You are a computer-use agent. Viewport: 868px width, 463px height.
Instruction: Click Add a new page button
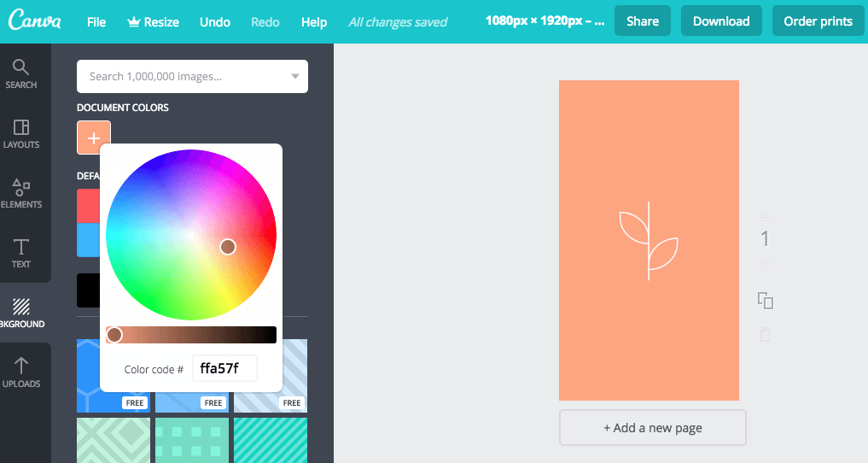653,427
